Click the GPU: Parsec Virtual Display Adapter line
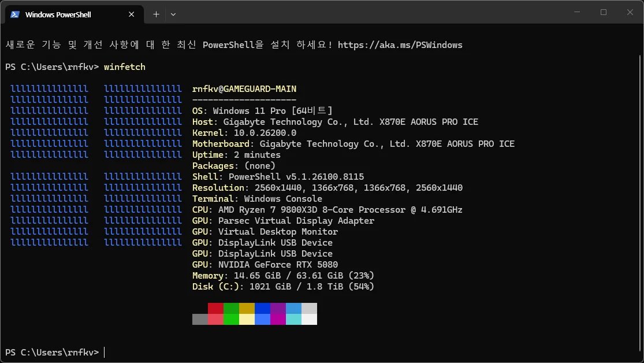 click(283, 221)
